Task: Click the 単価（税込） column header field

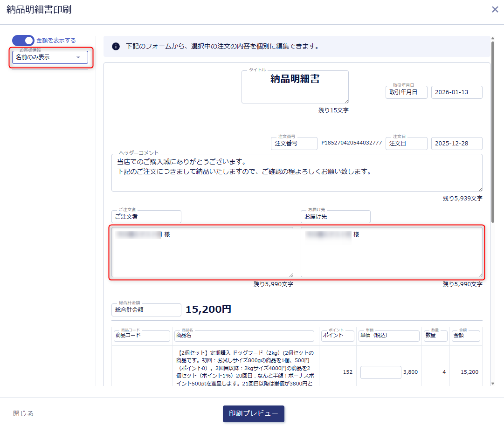Action: pyautogui.click(x=389, y=336)
